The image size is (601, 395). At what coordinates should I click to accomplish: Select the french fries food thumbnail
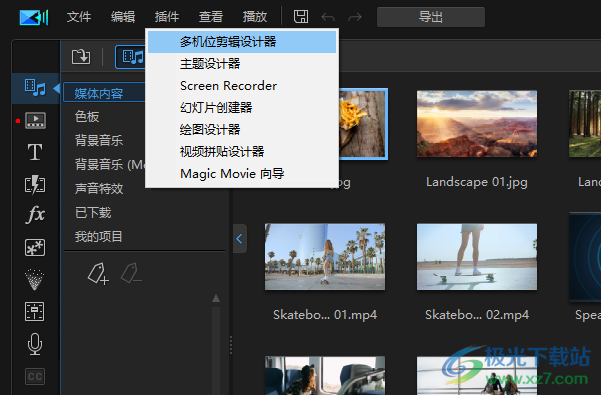[363, 124]
